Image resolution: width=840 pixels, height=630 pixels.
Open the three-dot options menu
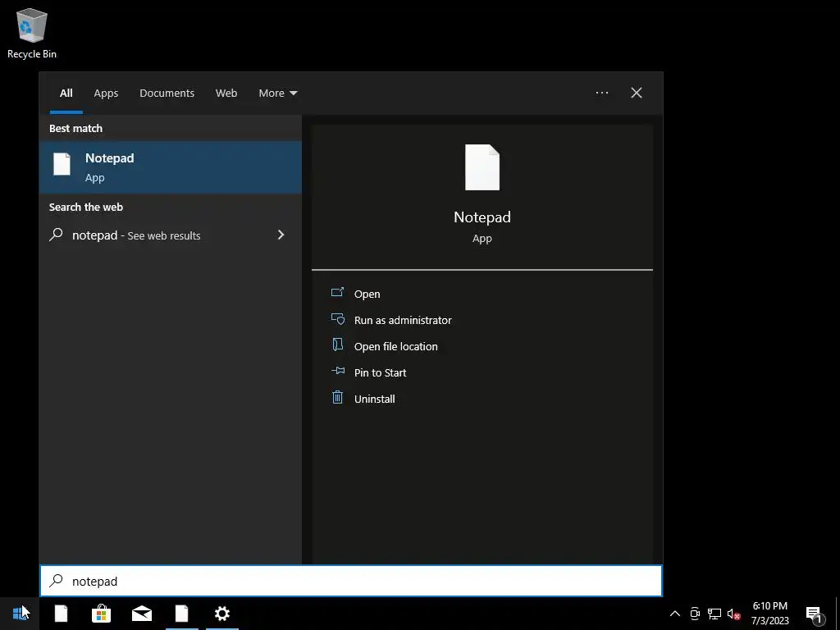[x=601, y=93]
